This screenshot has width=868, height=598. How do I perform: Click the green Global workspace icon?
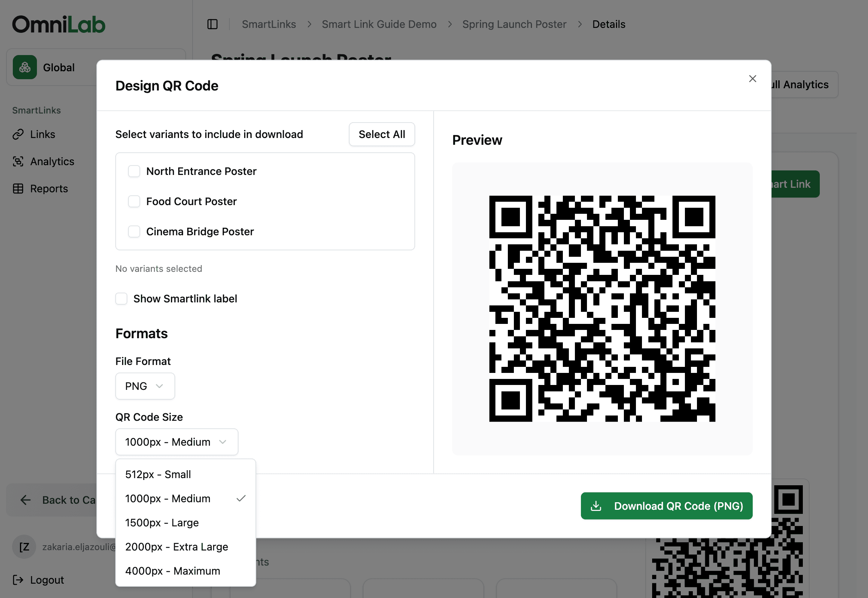click(25, 67)
